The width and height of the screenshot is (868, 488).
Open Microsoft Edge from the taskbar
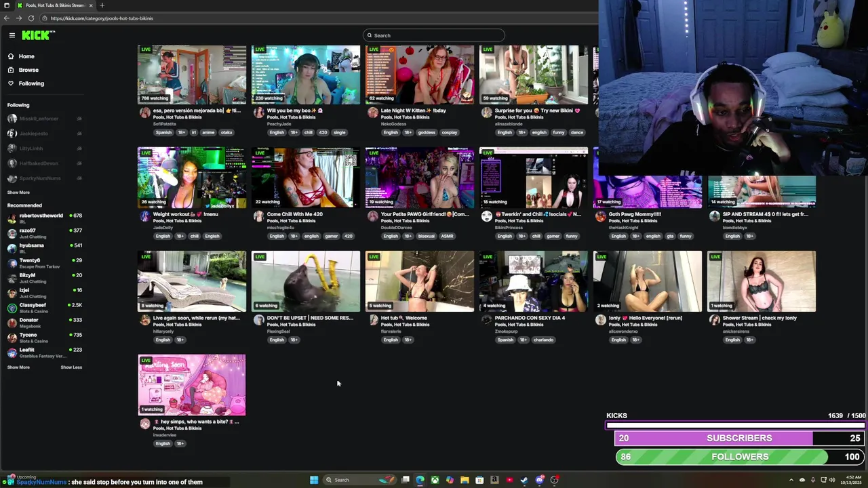420,480
